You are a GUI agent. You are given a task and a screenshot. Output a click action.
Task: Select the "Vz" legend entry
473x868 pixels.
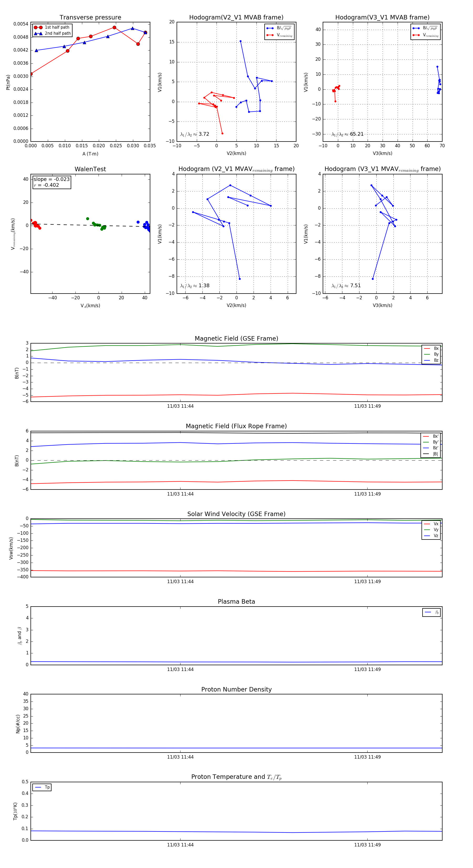click(431, 536)
